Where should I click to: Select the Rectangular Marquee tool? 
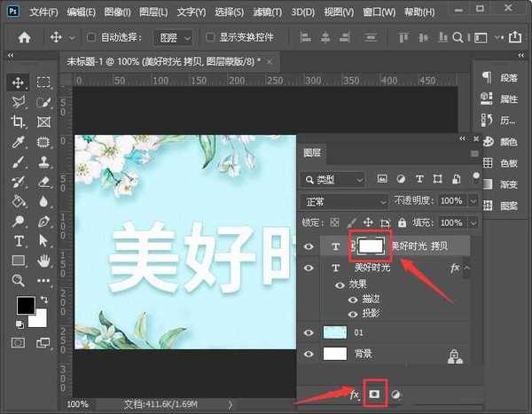pos(43,82)
